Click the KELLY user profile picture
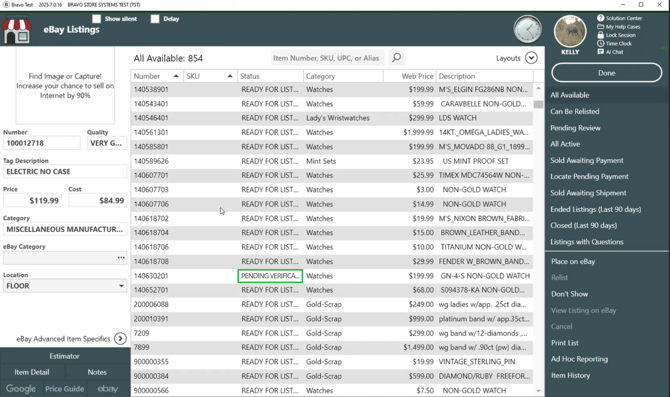The width and height of the screenshot is (670, 397). coord(570,31)
